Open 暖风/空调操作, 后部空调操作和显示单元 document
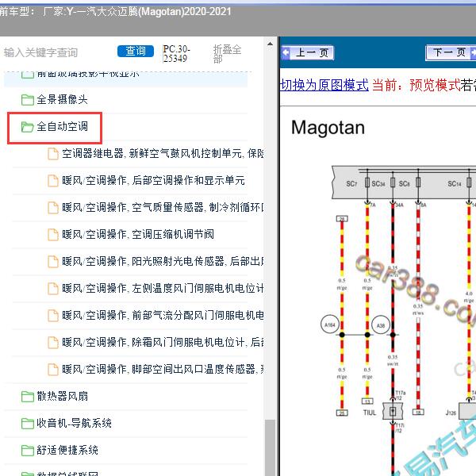This screenshot has height=476, width=476. point(153,180)
